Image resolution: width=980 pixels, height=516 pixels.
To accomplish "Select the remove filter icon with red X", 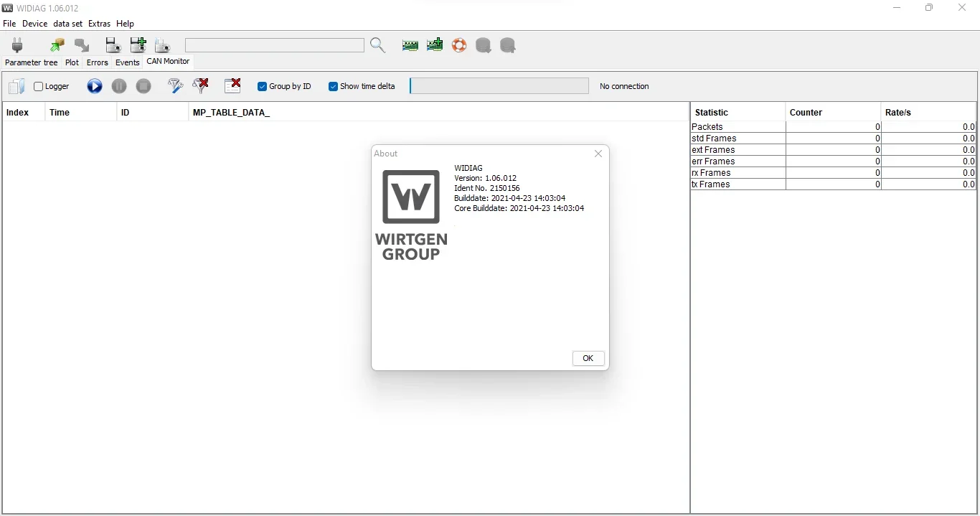I will coord(202,86).
